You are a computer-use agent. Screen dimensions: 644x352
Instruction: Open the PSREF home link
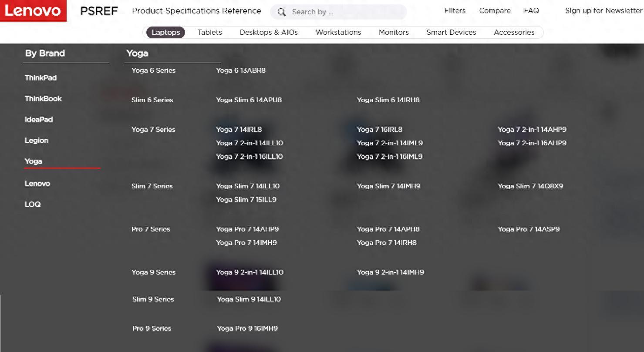(x=99, y=11)
